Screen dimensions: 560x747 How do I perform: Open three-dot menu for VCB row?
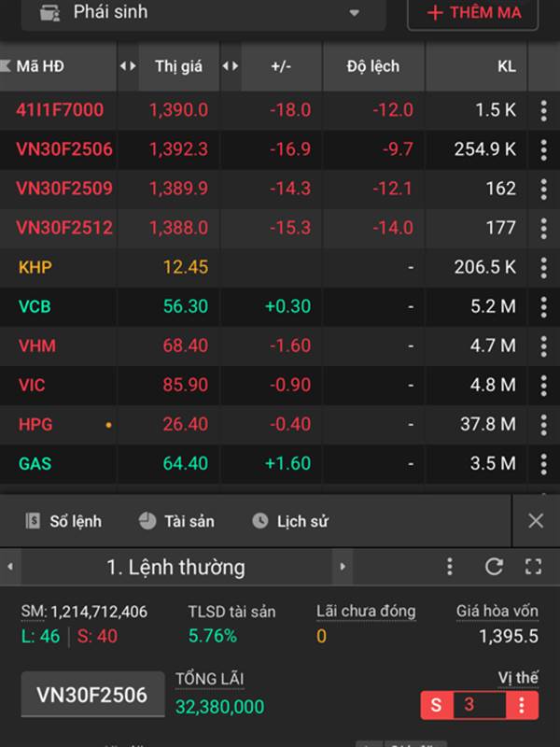pos(544,307)
